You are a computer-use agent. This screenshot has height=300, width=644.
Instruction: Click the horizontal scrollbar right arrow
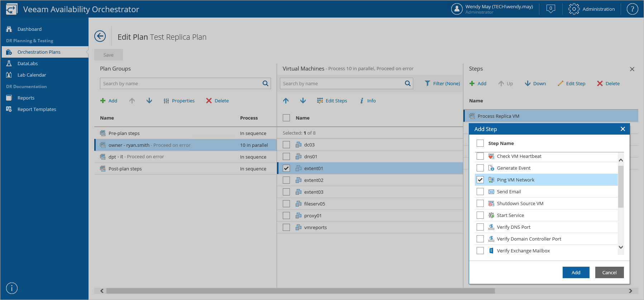(630, 291)
